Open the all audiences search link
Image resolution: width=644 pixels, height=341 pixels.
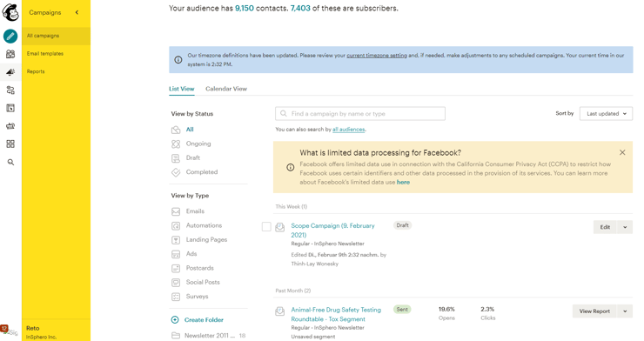(348, 130)
